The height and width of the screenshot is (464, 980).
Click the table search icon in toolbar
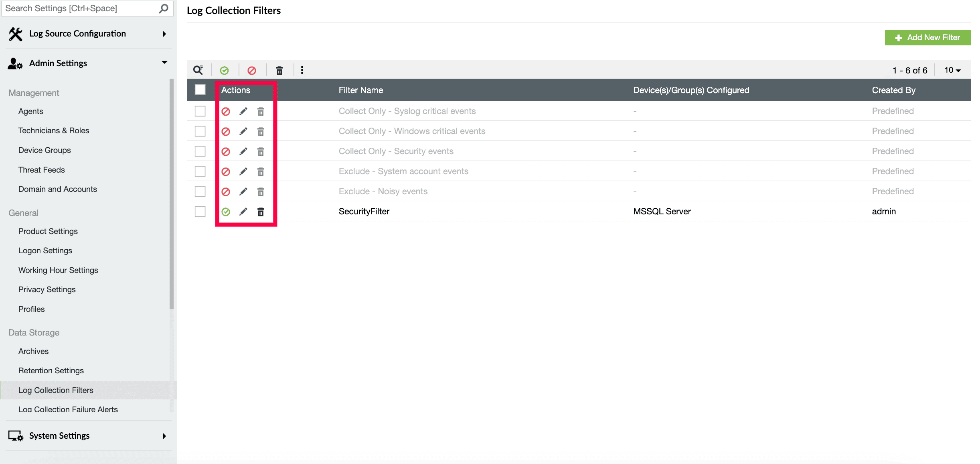coord(198,70)
